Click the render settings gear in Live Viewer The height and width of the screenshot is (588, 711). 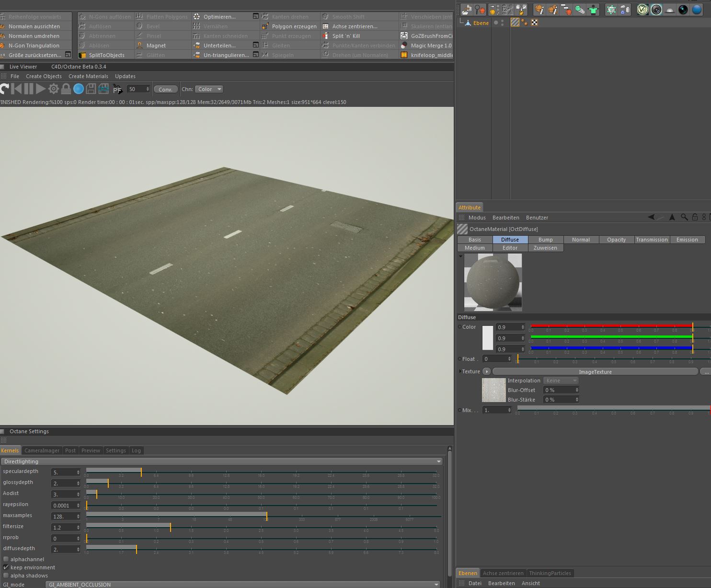tap(53, 89)
